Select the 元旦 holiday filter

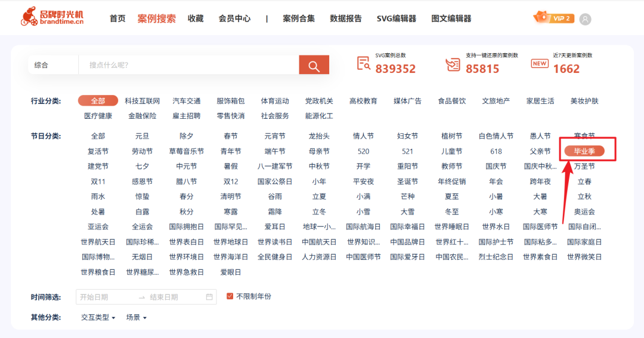click(142, 136)
